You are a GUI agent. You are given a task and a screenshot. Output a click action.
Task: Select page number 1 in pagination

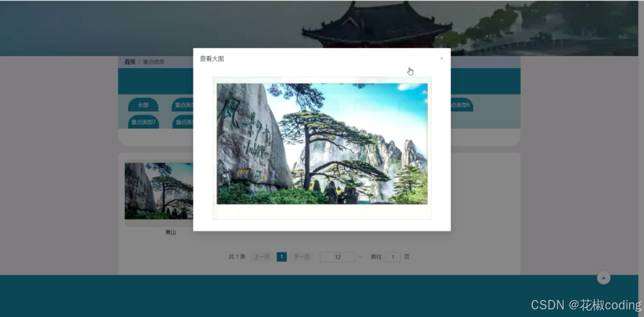point(282,257)
